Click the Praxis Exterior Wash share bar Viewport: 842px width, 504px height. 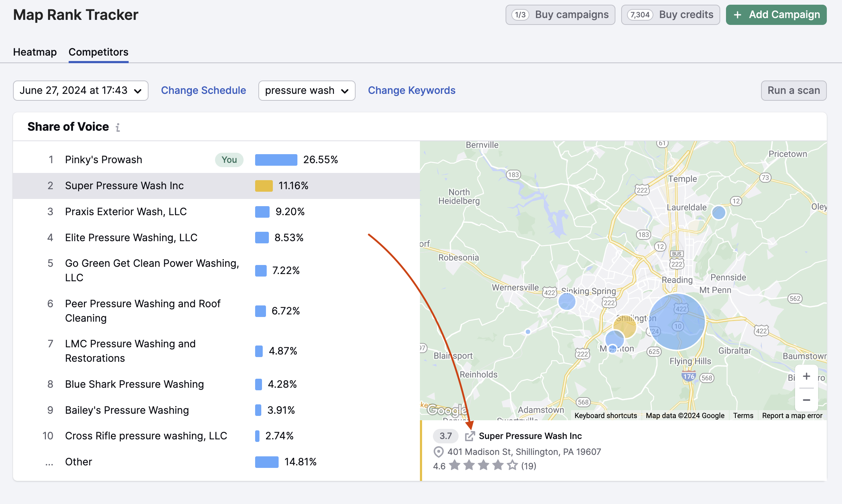coord(262,212)
